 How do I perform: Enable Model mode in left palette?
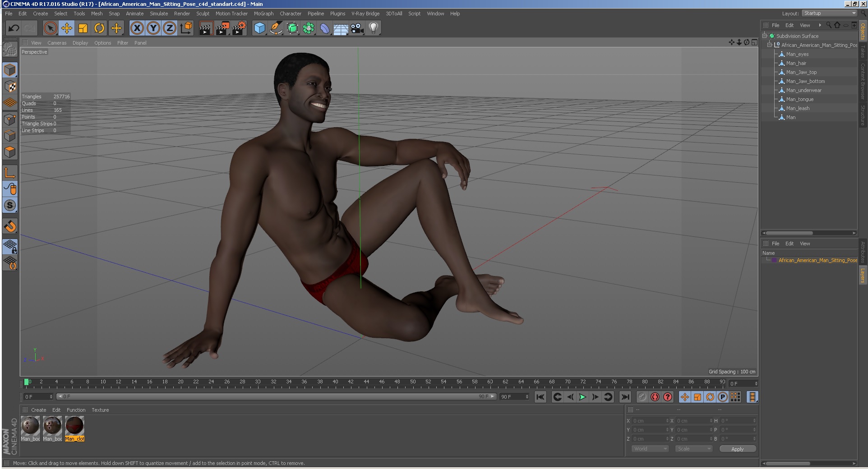pyautogui.click(x=10, y=70)
